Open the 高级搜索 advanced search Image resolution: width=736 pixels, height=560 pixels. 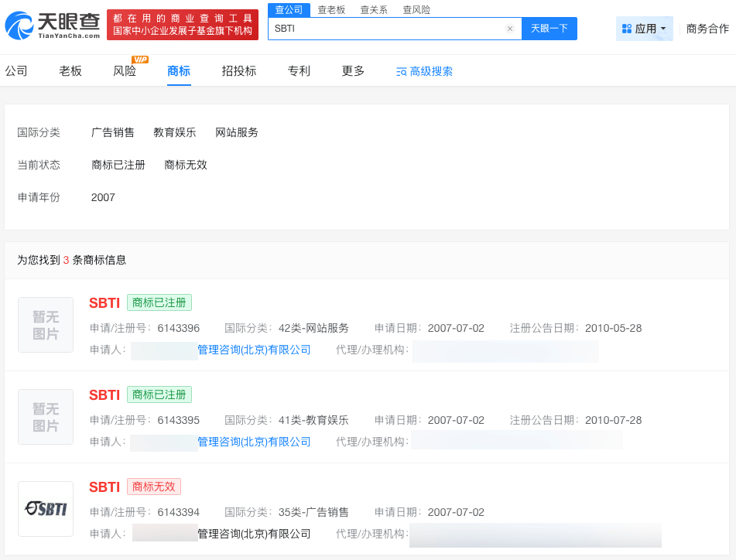tap(424, 71)
